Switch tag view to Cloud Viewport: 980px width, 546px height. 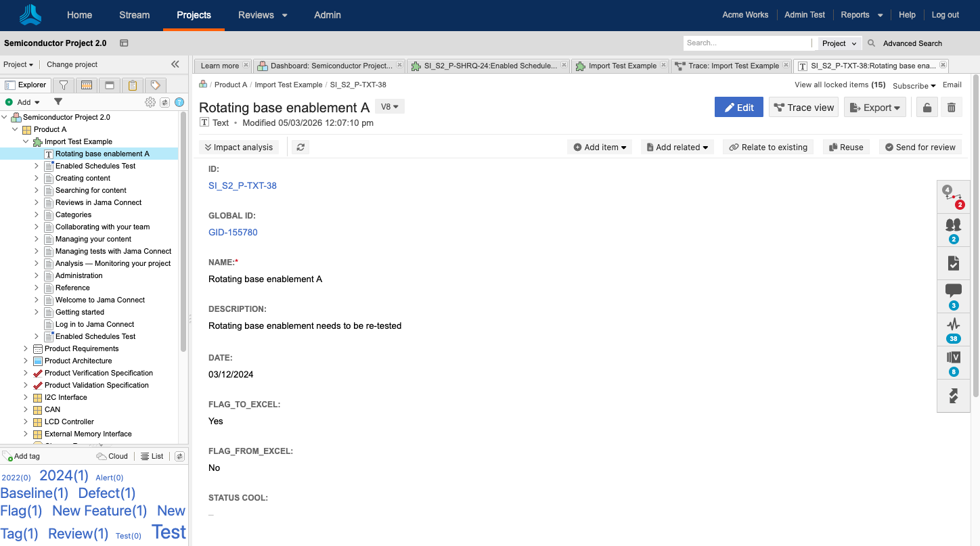coord(112,456)
